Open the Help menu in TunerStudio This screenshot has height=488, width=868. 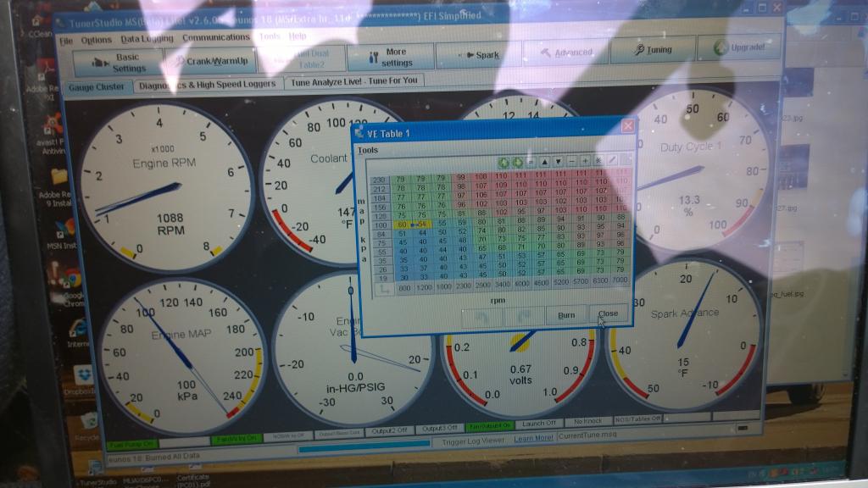[x=298, y=36]
